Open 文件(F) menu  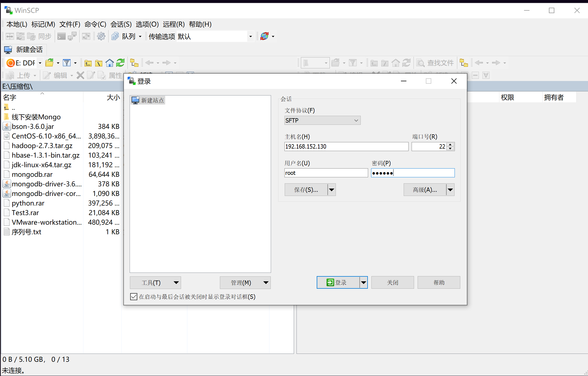[x=70, y=24]
